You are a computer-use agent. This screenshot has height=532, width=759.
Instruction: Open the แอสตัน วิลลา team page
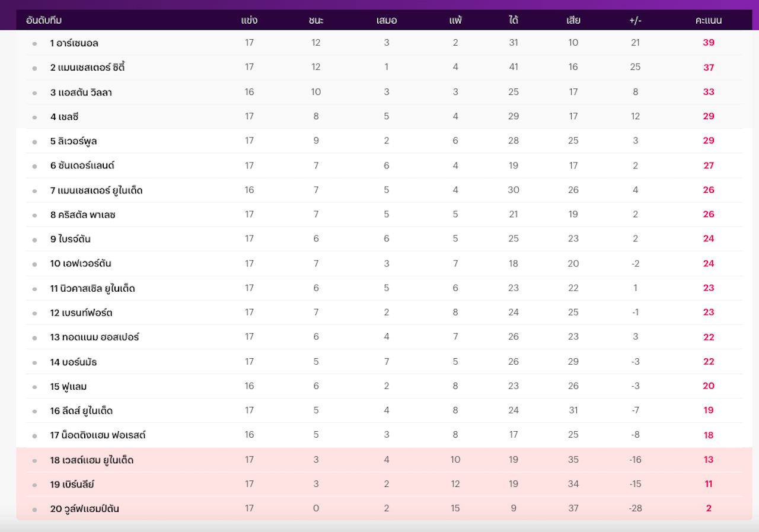(x=81, y=93)
